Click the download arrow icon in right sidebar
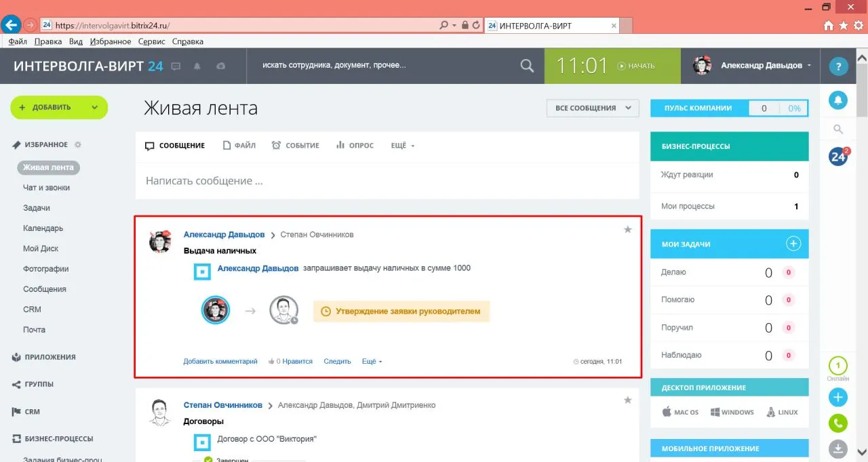 pyautogui.click(x=839, y=448)
